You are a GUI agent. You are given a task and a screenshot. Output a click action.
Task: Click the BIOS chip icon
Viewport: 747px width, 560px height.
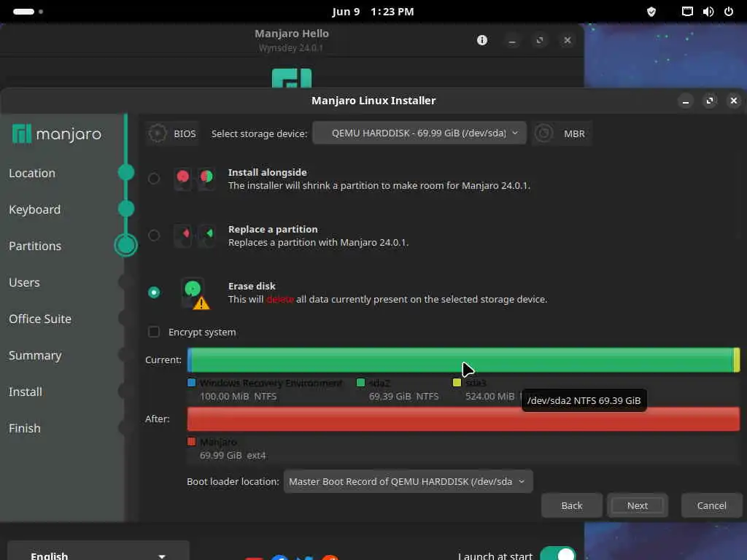tap(158, 134)
